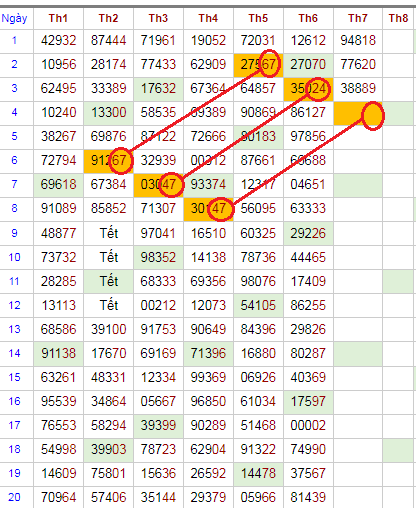The width and height of the screenshot is (416, 508).
Task: Click cell value 71961
Action: coord(158,40)
